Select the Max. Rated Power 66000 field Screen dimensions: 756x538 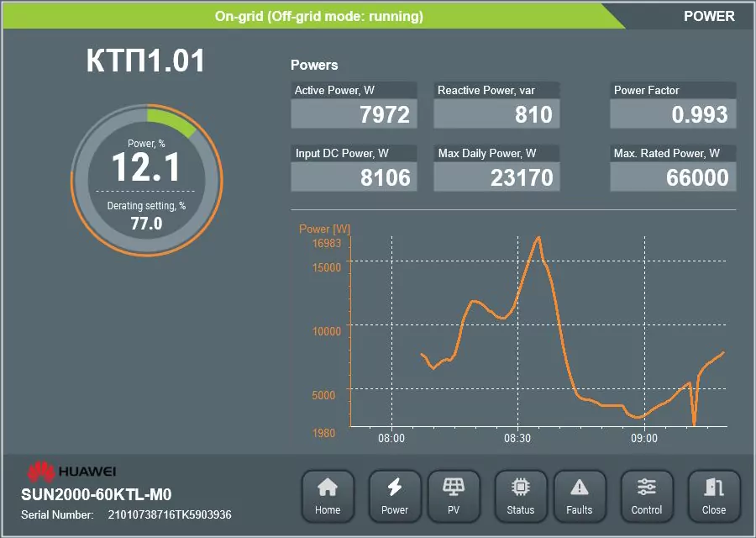[x=673, y=177]
